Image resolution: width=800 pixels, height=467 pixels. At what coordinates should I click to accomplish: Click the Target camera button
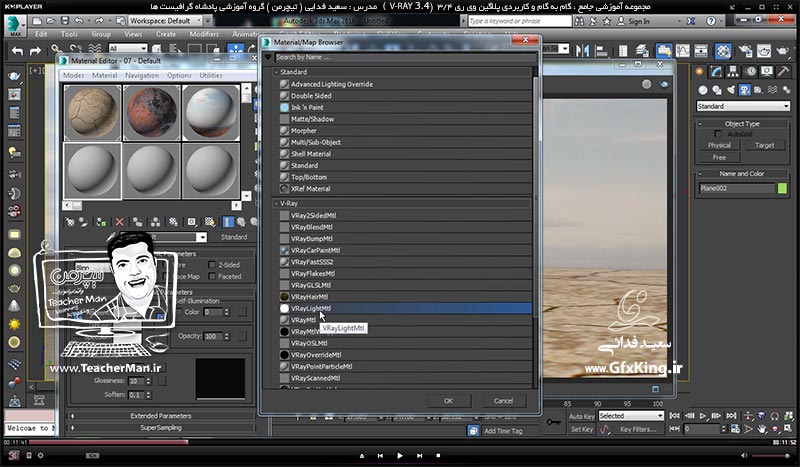pyautogui.click(x=764, y=145)
